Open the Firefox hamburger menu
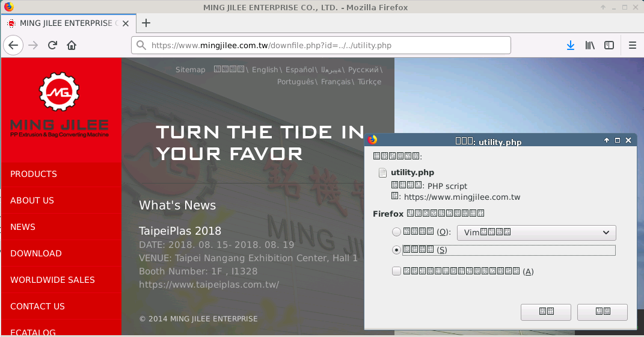 tap(633, 45)
